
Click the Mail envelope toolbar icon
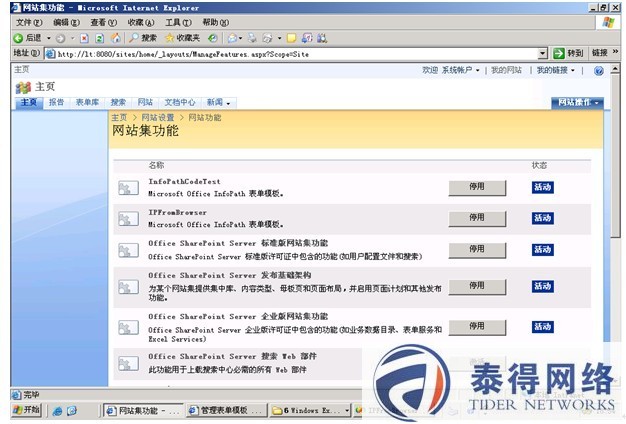click(x=232, y=38)
